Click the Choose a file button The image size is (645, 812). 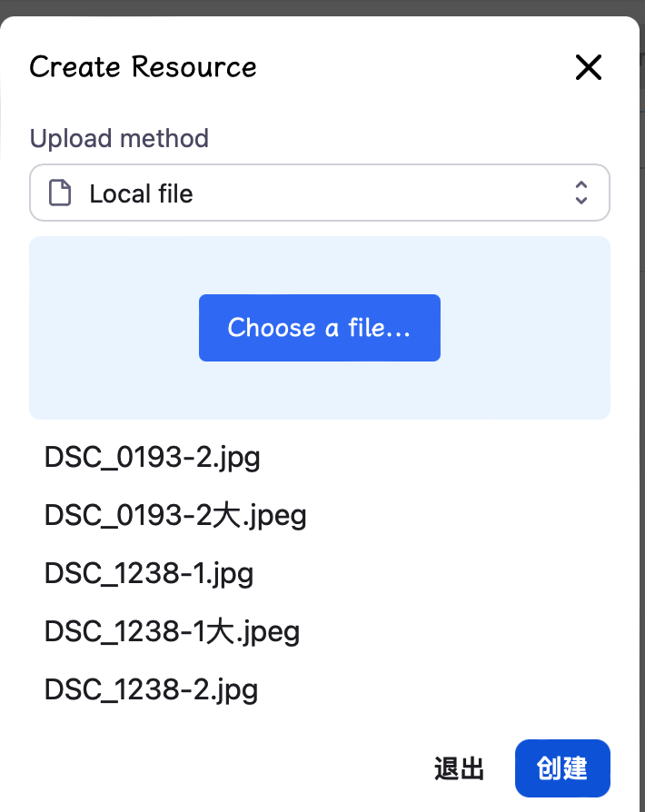click(320, 328)
